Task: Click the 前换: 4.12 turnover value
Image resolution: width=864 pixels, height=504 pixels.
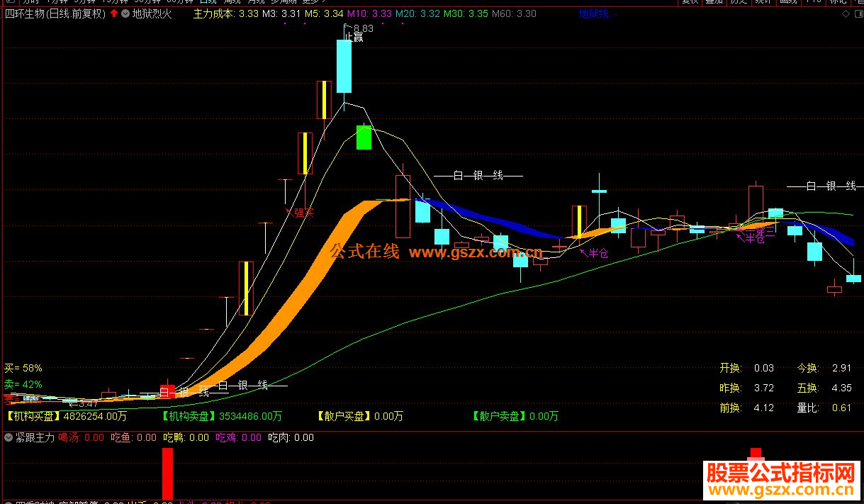Action: point(747,408)
